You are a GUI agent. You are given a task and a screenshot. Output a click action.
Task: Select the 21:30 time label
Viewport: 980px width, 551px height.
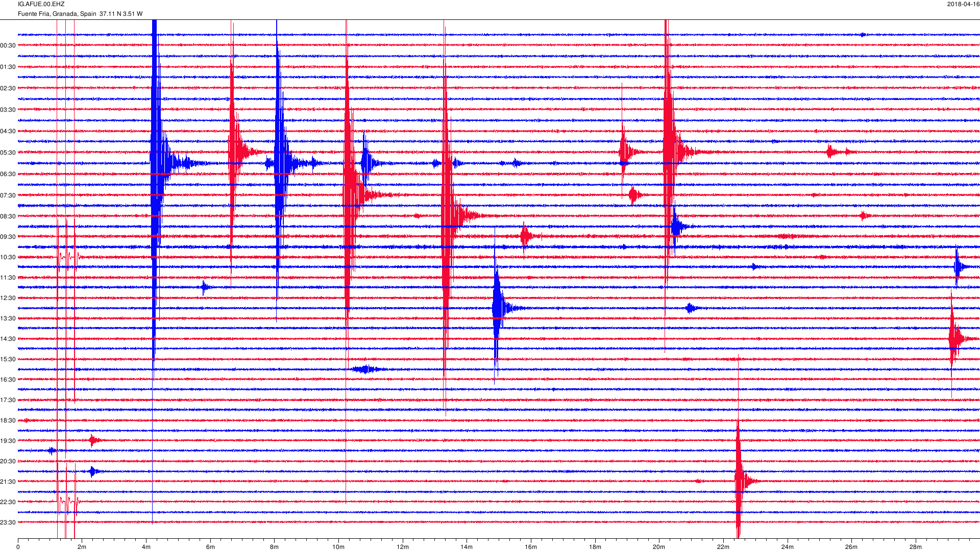click(x=8, y=482)
